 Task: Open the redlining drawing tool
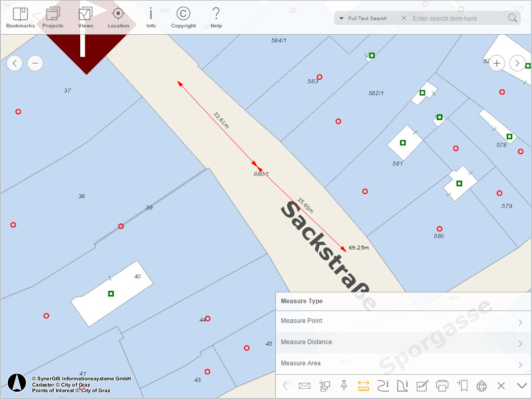point(422,386)
